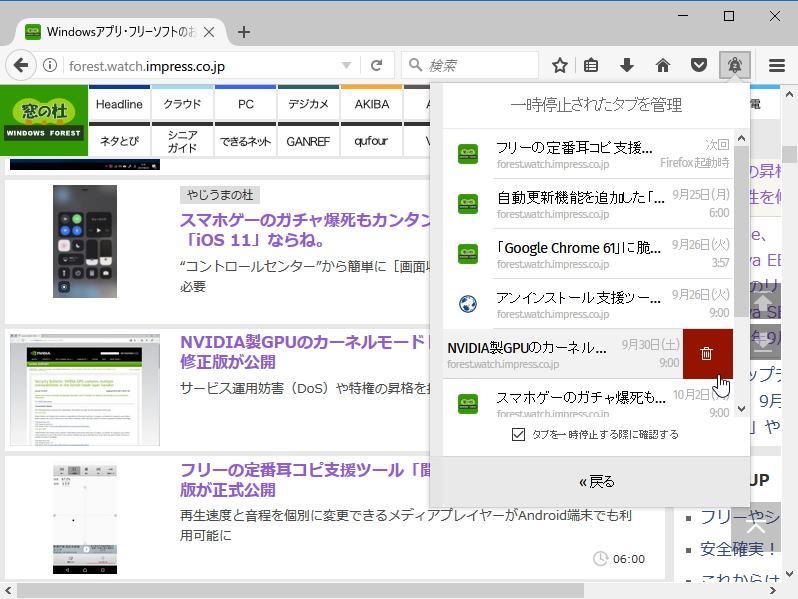Click the favicon of フリーの定番耳コピ snoozed entry
798x599 pixels.
[x=468, y=153]
